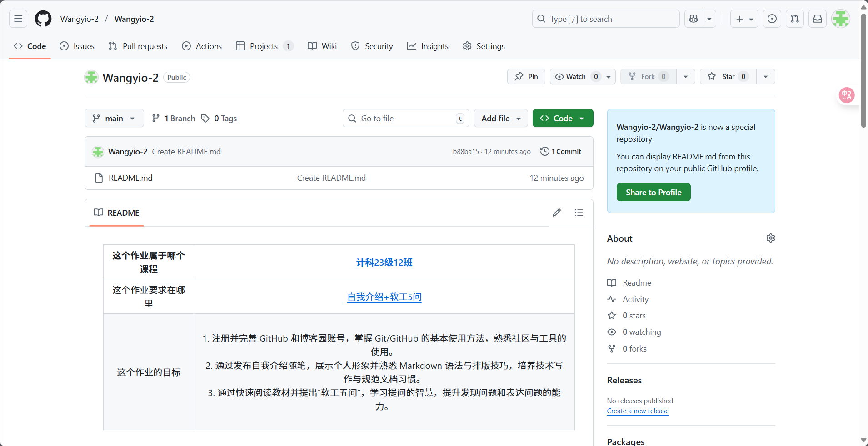The image size is (868, 446).
Task: Edit the README with the pencil icon
Action: coord(557,213)
